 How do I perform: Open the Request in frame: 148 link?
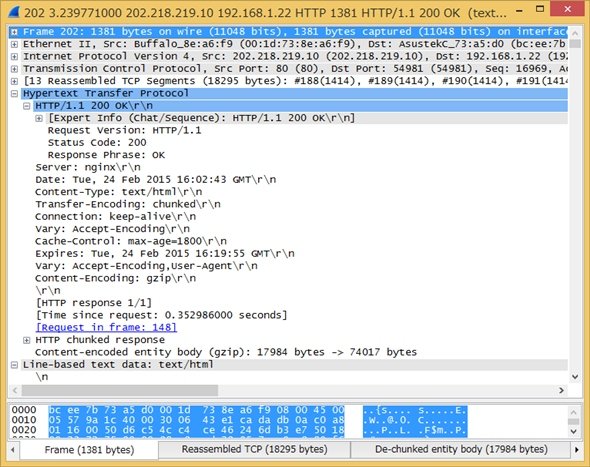coord(106,327)
